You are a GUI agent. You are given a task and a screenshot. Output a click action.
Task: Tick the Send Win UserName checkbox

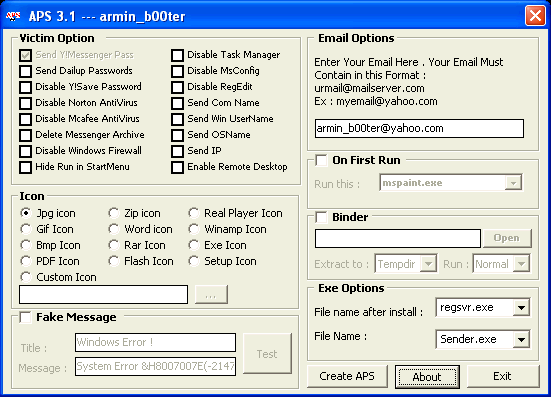pos(177,119)
